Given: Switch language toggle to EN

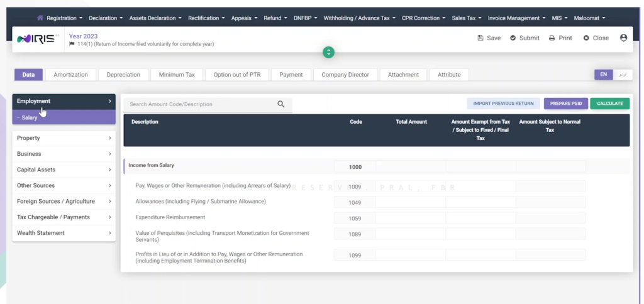Looking at the screenshot, I should [603, 75].
